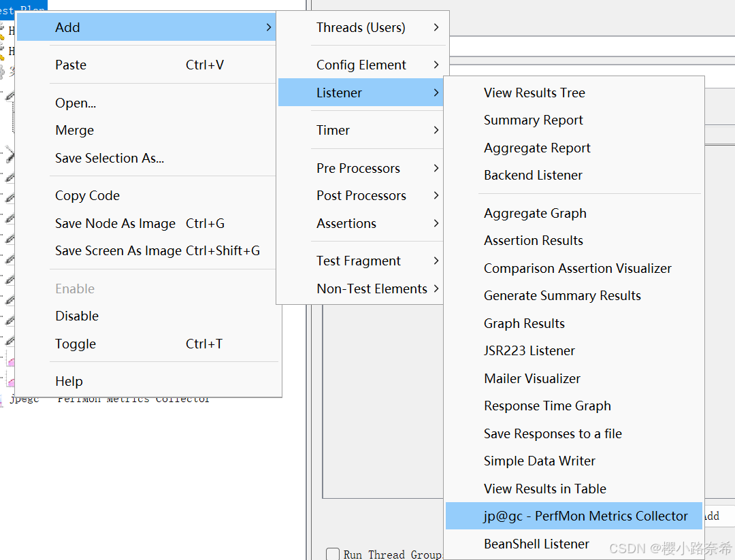The height and width of the screenshot is (560, 735).
Task: Add Mailer Visualizer listener
Action: [x=574, y=378]
